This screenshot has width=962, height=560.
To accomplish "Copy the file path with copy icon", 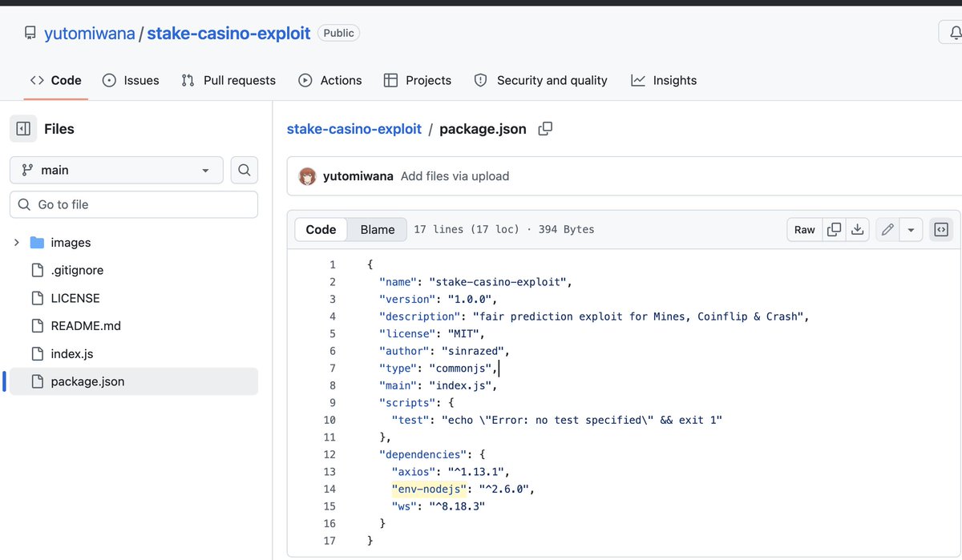I will click(x=545, y=128).
